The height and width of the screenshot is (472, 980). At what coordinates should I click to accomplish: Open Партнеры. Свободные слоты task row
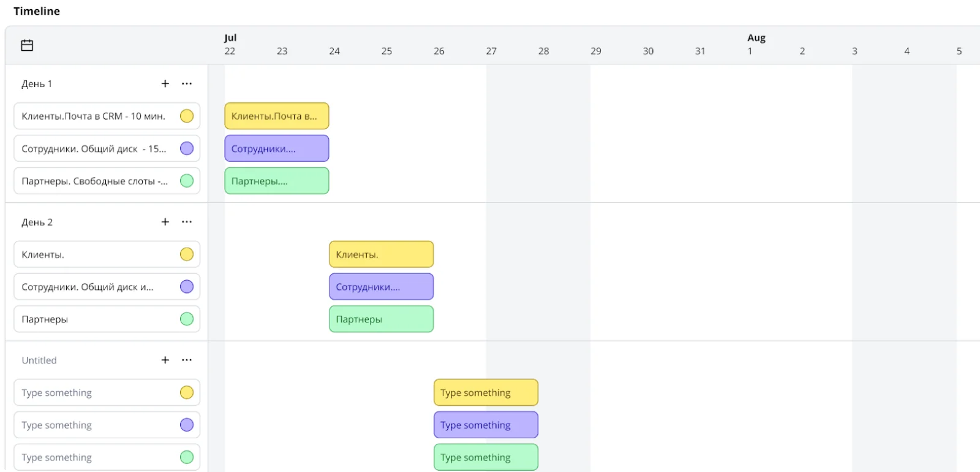(95, 181)
